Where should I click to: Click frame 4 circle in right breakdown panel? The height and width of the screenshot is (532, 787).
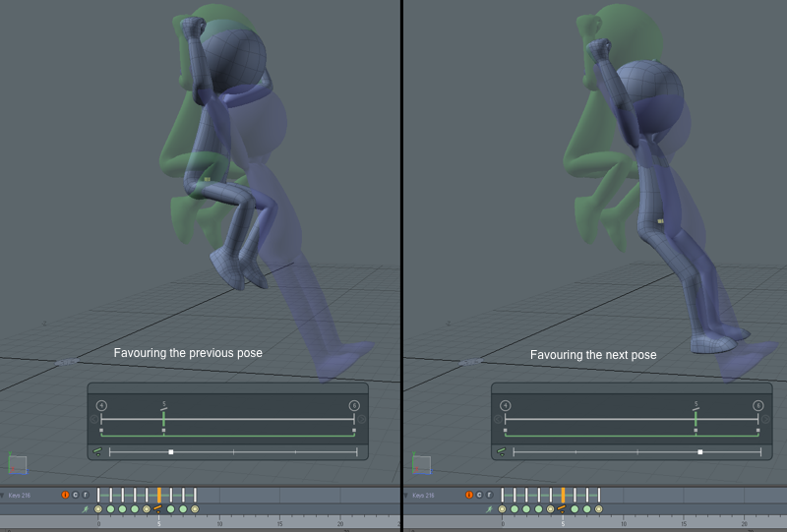point(505,405)
